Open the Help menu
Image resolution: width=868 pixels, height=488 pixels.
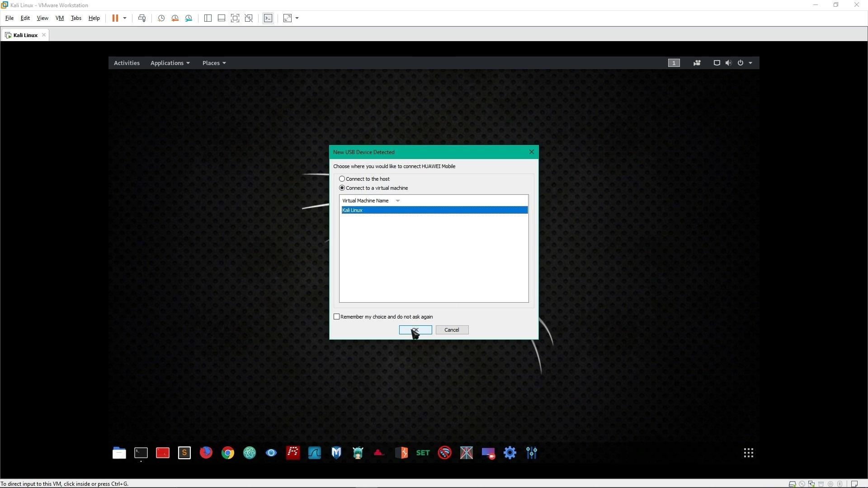(x=94, y=18)
